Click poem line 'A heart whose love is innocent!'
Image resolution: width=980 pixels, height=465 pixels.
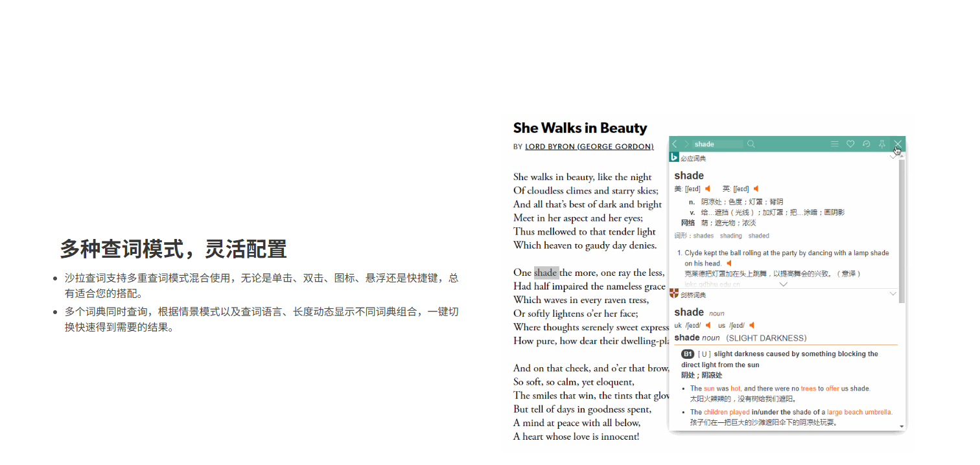pyautogui.click(x=576, y=437)
